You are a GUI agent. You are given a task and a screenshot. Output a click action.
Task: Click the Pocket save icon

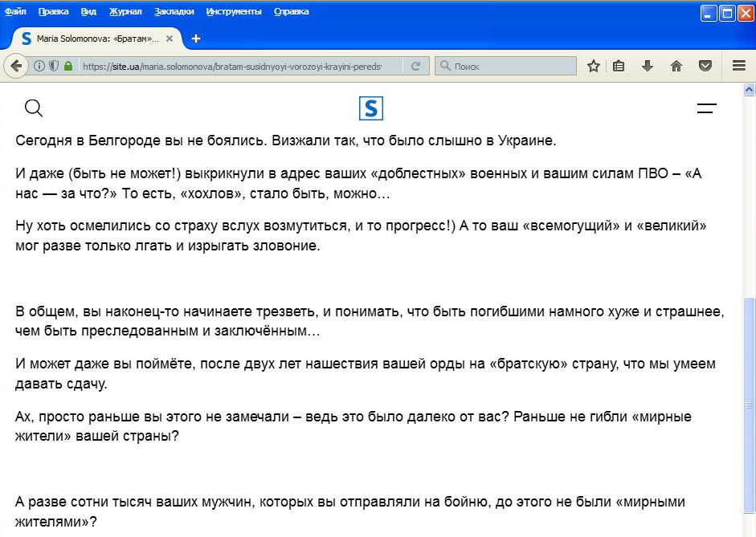[x=705, y=66]
